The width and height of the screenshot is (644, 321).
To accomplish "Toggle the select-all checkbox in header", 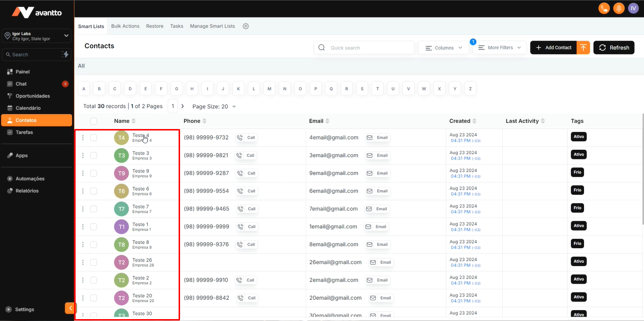I will tap(94, 121).
